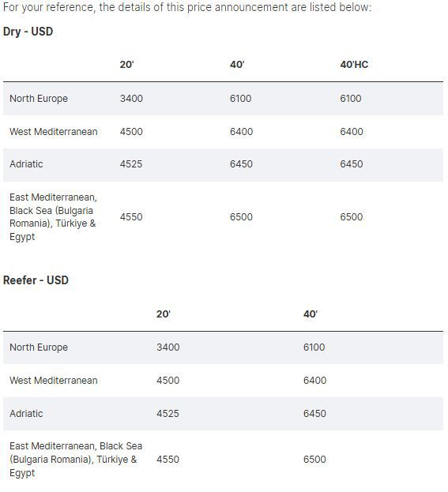
Task: Select Adriatic row label in Reefer table
Action: (26, 414)
